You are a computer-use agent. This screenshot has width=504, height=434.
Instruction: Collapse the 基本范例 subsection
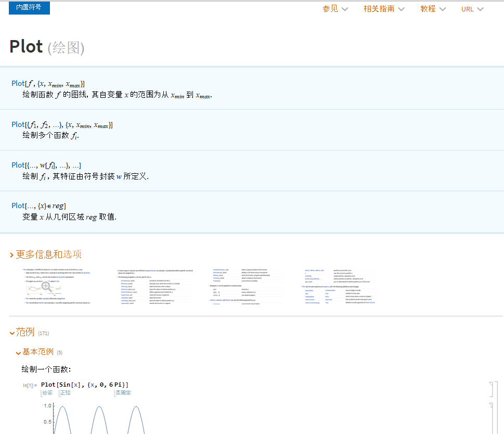click(35, 352)
